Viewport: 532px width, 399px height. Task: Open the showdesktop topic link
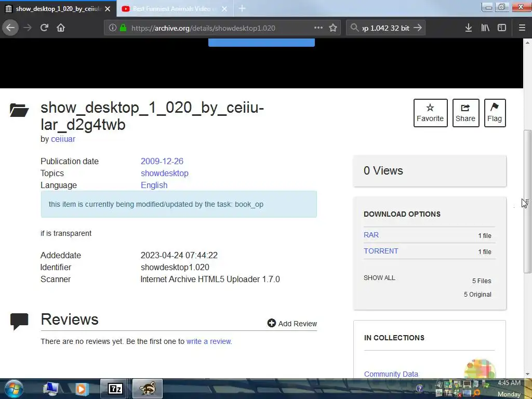pos(165,174)
